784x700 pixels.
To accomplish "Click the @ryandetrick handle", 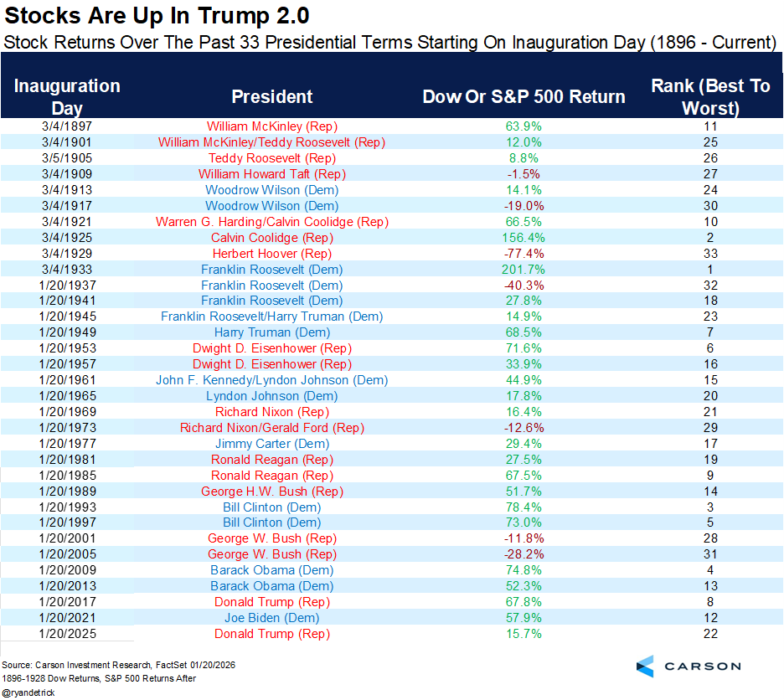I will [28, 693].
